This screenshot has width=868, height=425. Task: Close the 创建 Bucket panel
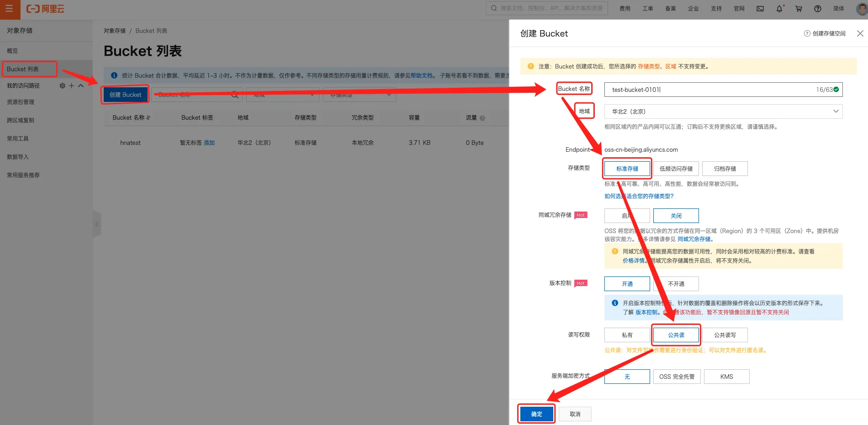point(860,33)
